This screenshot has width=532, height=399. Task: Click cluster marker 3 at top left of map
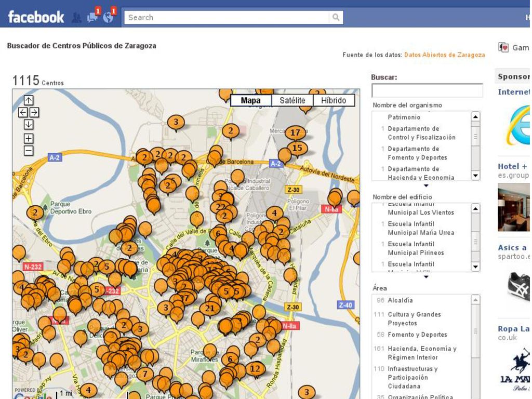point(176,123)
